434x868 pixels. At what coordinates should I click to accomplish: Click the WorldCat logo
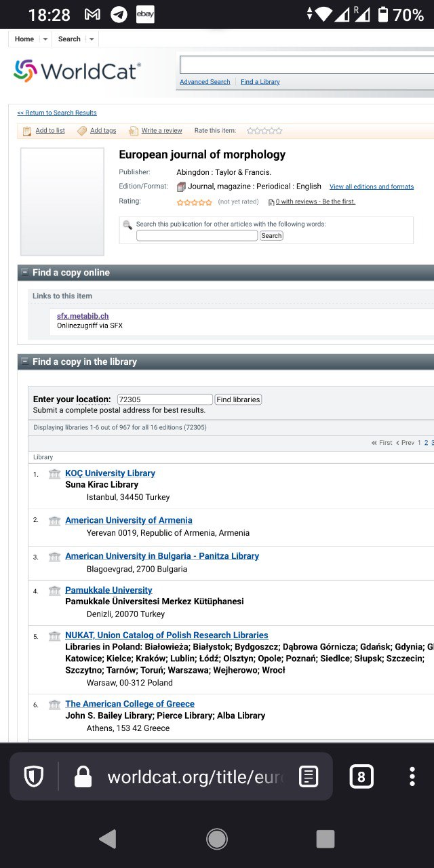point(77,71)
